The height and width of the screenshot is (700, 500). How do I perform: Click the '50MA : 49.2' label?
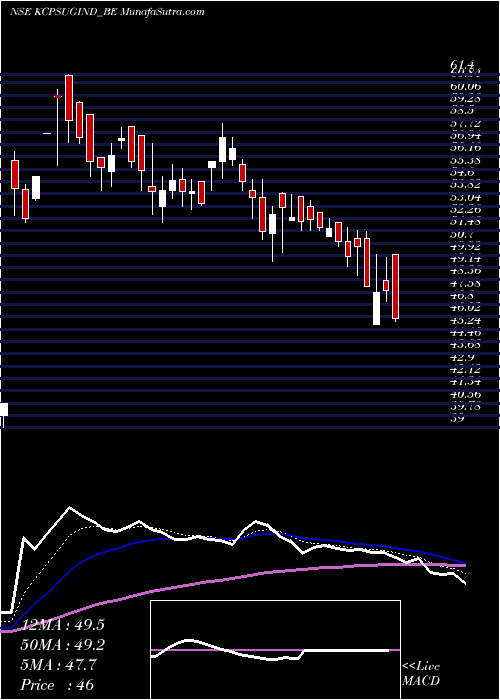coord(63,645)
